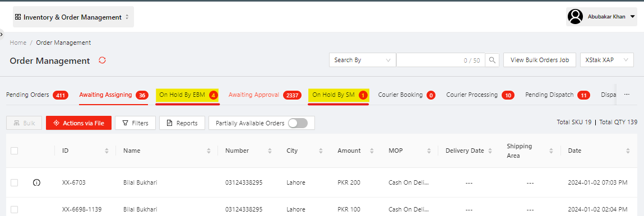Click View Bulk Orders Job button

[540, 60]
